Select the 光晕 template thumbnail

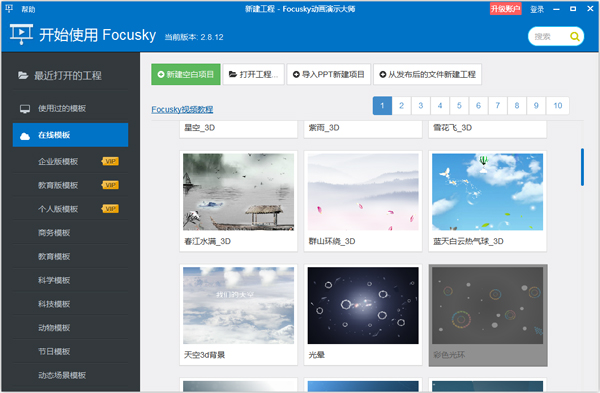pyautogui.click(x=363, y=305)
